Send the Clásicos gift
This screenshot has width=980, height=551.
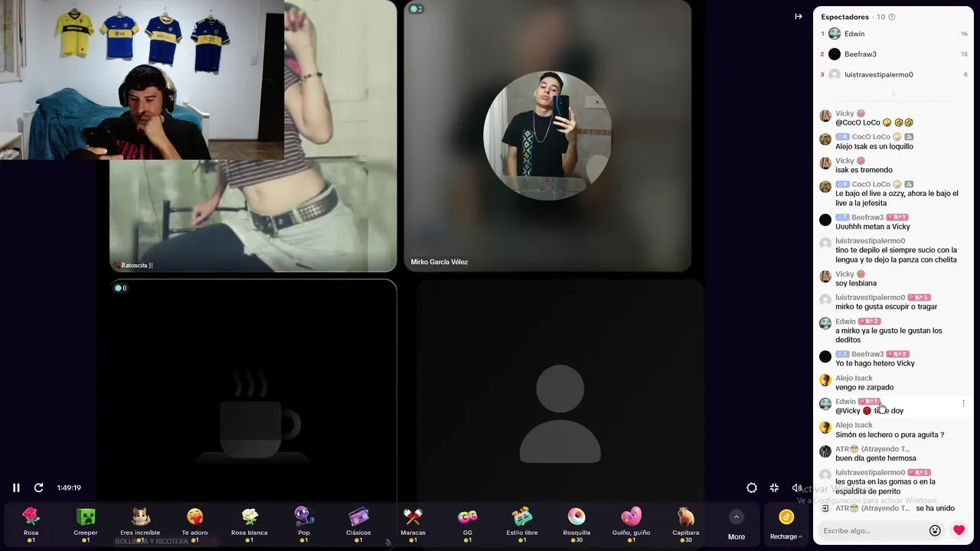tap(358, 524)
